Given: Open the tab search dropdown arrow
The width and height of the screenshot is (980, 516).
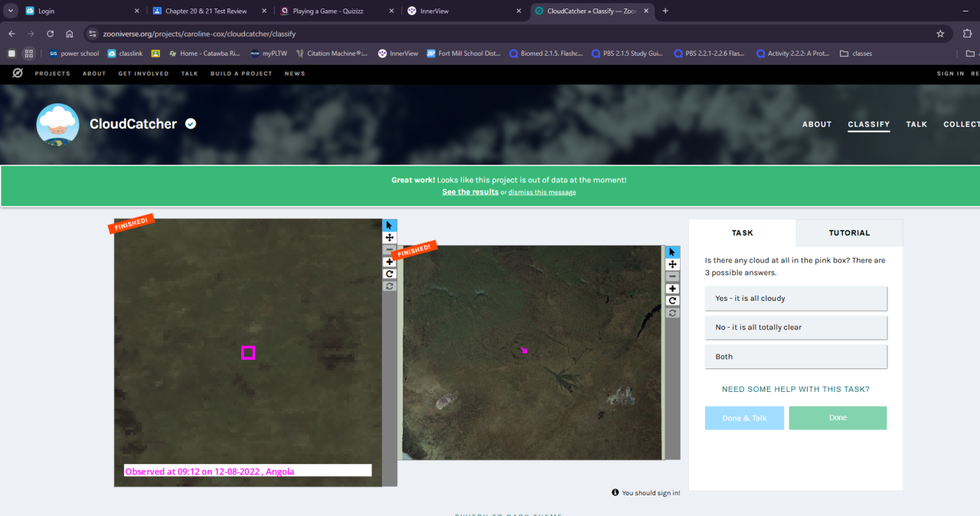Looking at the screenshot, I should tap(11, 11).
